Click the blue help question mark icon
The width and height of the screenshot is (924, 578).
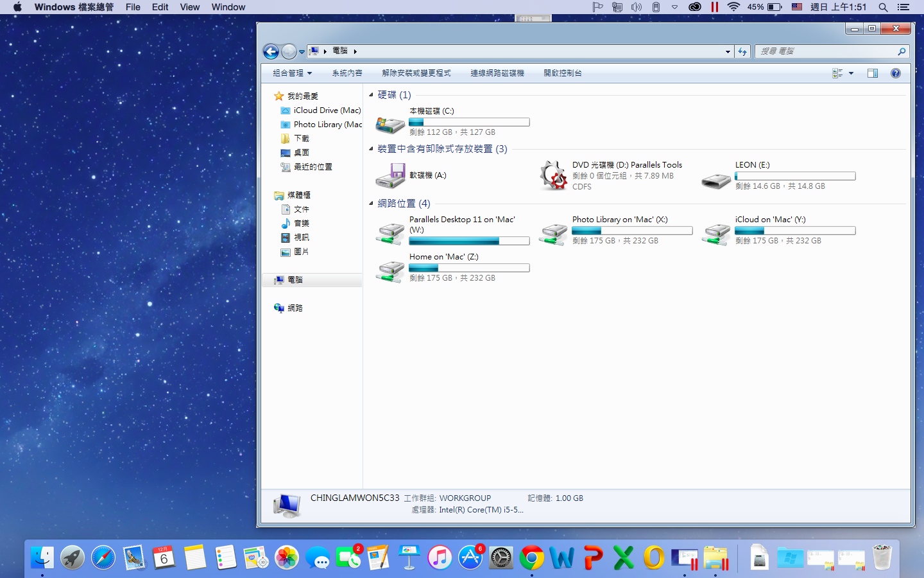click(x=896, y=73)
